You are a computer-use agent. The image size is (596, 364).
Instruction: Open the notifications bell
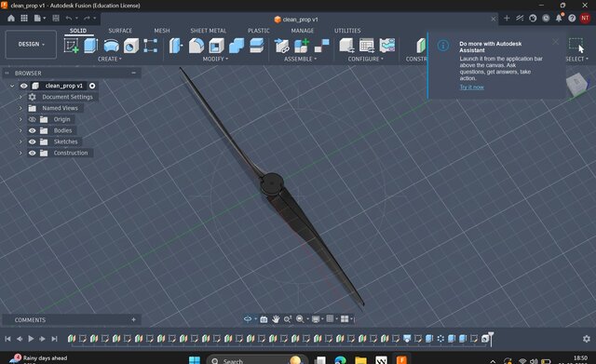(x=559, y=18)
